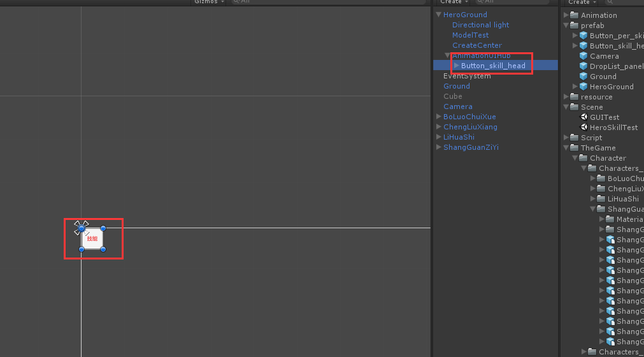Click the Scene view search field
This screenshot has height=357, width=644.
329,2
